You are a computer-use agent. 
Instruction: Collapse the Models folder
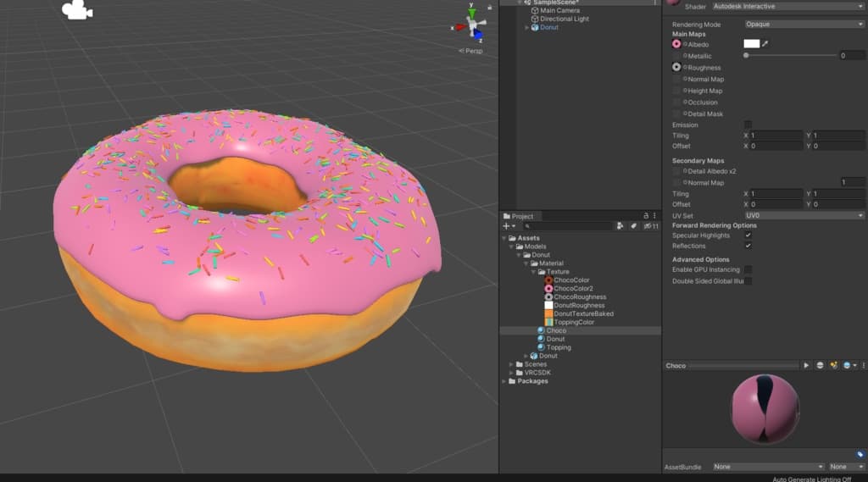pyautogui.click(x=511, y=247)
